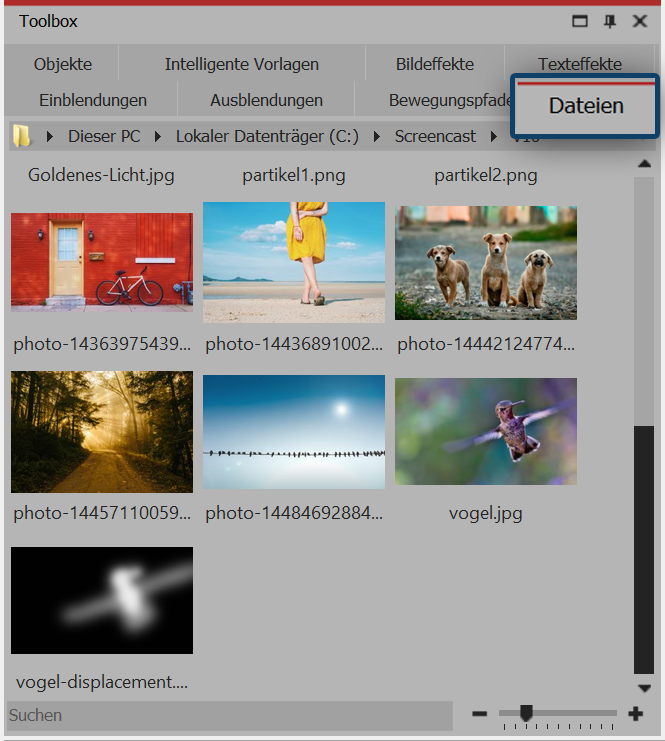Navigate to Dieser PC in the path

click(x=104, y=136)
